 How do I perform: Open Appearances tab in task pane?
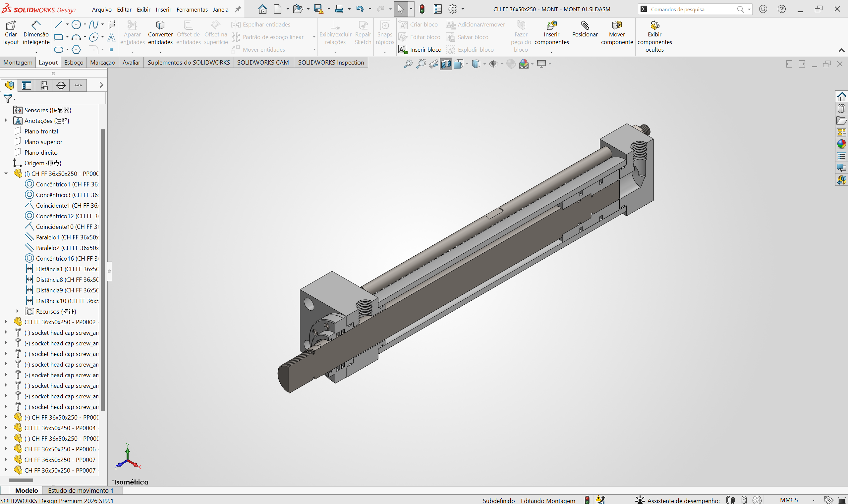pos(841,144)
